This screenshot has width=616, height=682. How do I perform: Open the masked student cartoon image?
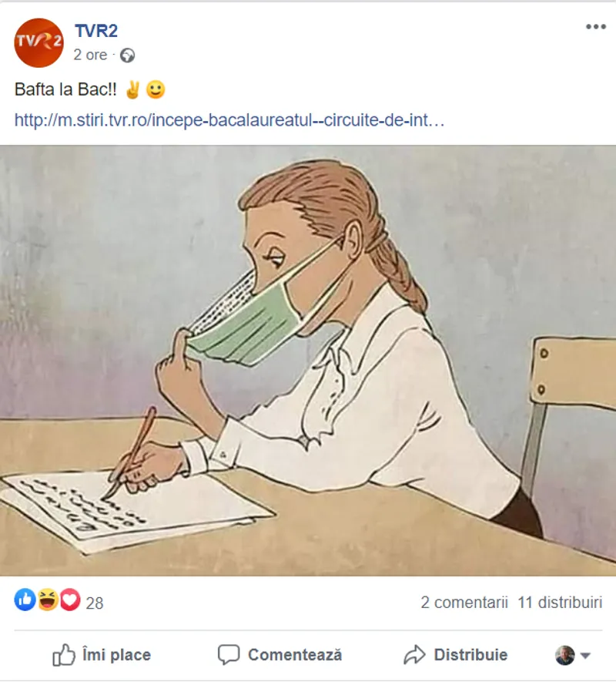coord(308,361)
